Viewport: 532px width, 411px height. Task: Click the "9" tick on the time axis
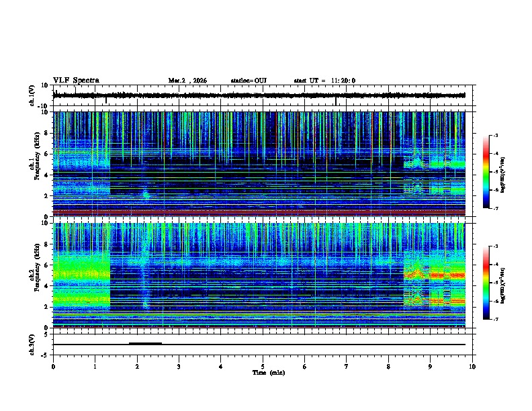(x=430, y=367)
